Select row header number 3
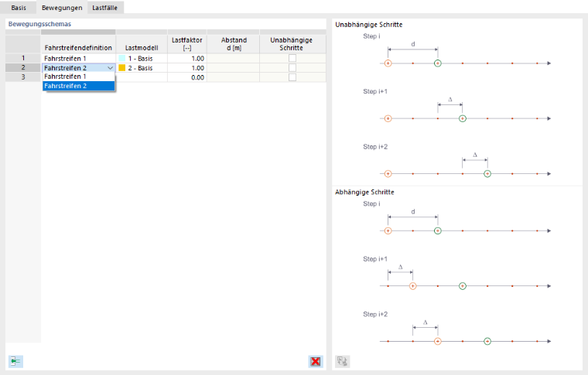Viewport: 588px width, 375px height. coord(23,77)
